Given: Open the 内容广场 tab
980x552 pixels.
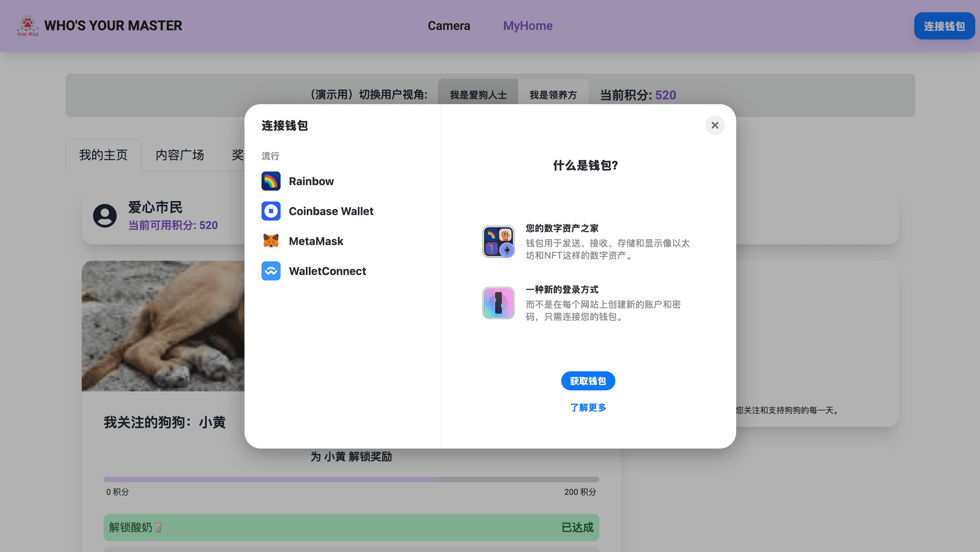Looking at the screenshot, I should [179, 155].
